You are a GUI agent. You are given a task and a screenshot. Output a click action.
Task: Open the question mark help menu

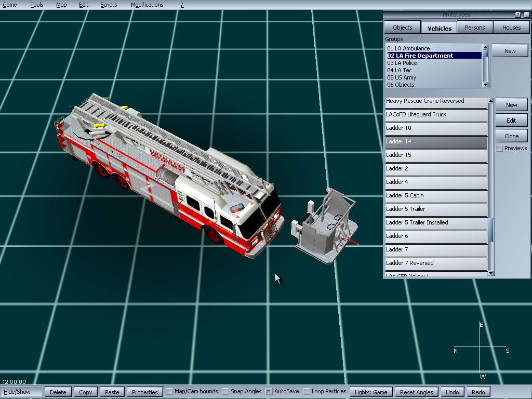pyautogui.click(x=182, y=5)
